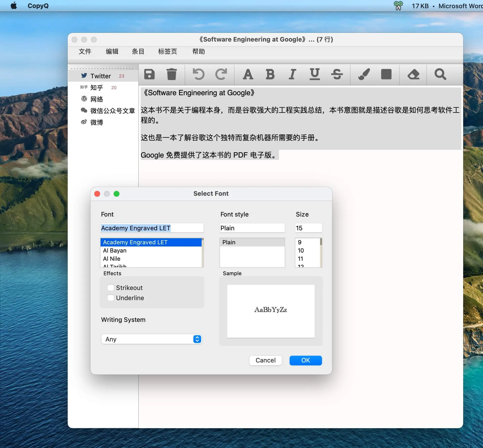Open font selection with the A icon
The image size is (483, 448).
pyautogui.click(x=248, y=74)
